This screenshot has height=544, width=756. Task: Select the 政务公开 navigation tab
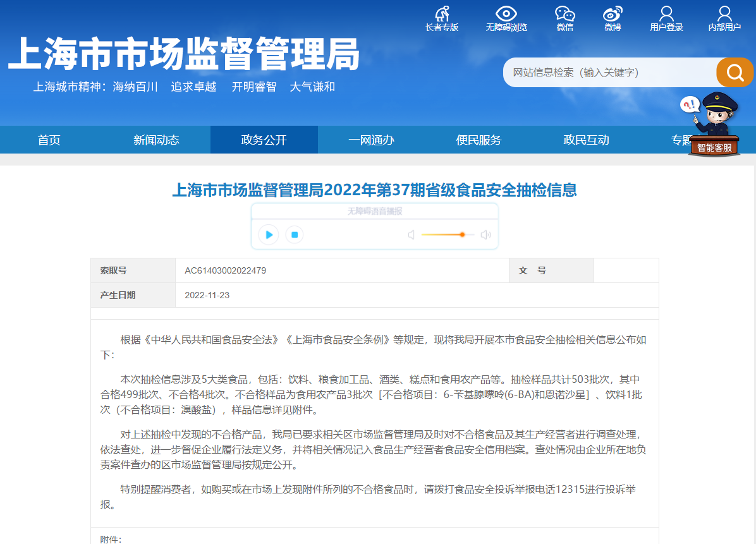pos(264,140)
